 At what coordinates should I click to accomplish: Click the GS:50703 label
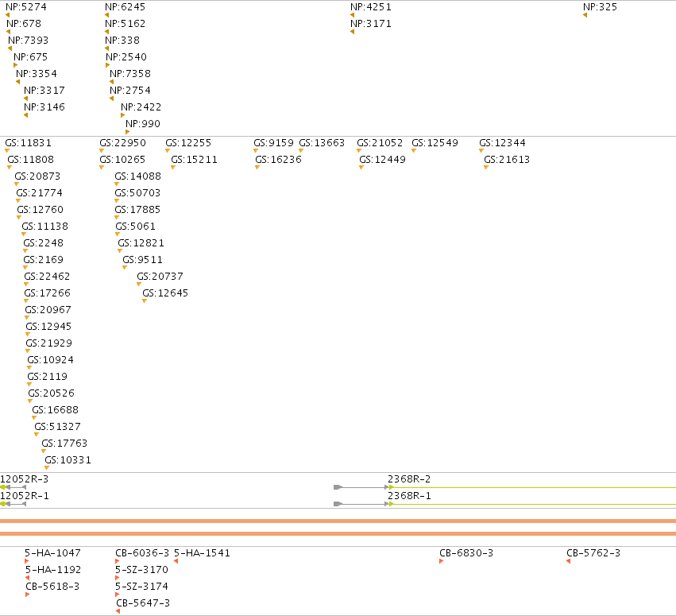(137, 193)
